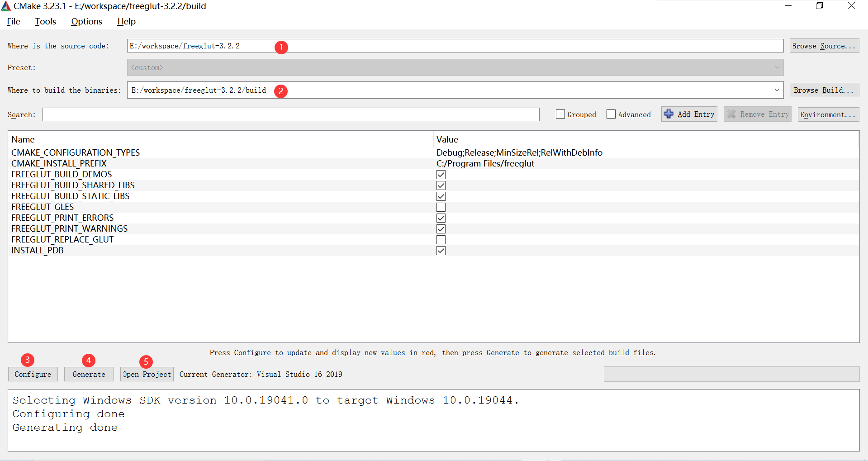This screenshot has height=461, width=868.
Task: Toggle the Advanced checkbox
Action: pyautogui.click(x=611, y=114)
